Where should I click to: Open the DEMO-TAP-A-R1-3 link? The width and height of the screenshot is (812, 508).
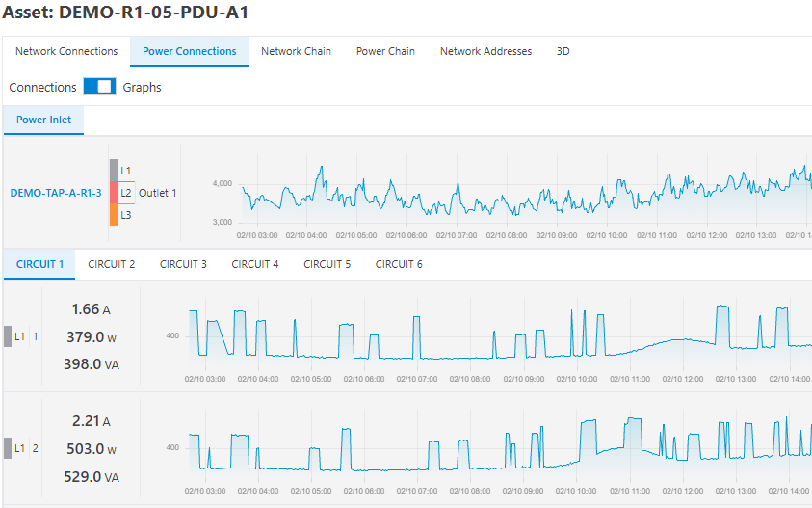coord(56,193)
